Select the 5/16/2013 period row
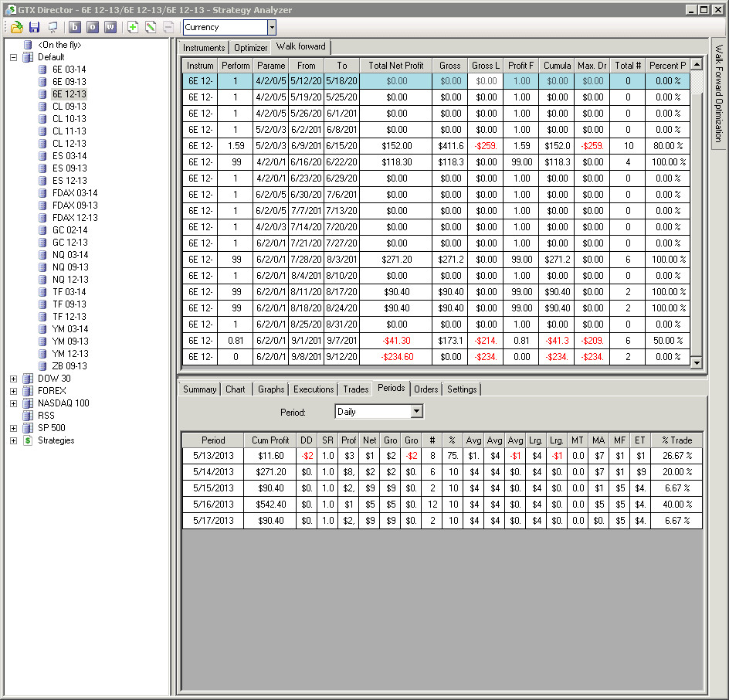This screenshot has width=729, height=700. coord(442,505)
